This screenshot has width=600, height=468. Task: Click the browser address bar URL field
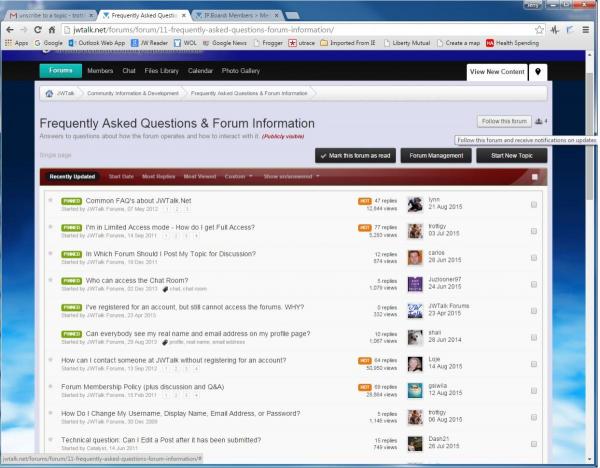click(300, 30)
